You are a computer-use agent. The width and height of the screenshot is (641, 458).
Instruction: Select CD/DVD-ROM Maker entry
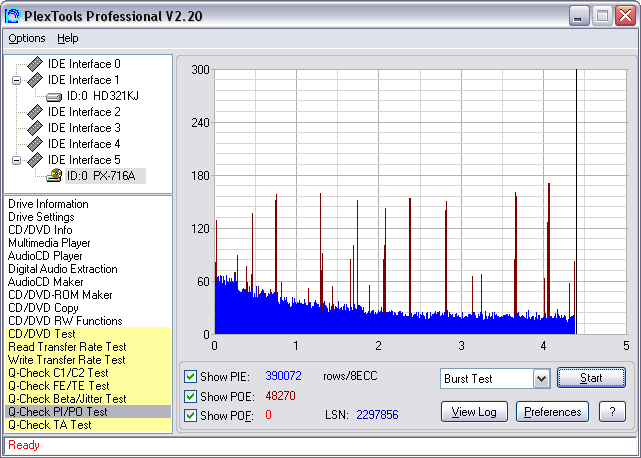[x=60, y=295]
